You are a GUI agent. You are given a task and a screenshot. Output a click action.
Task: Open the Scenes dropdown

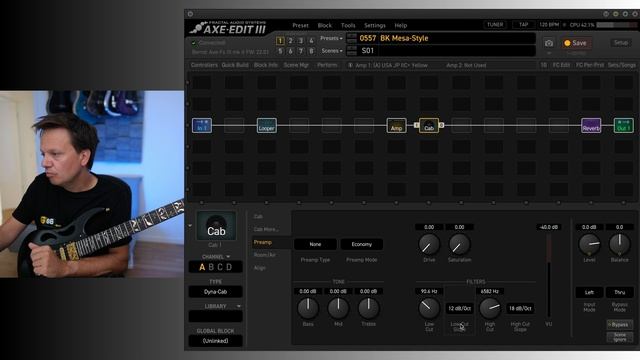[332, 51]
